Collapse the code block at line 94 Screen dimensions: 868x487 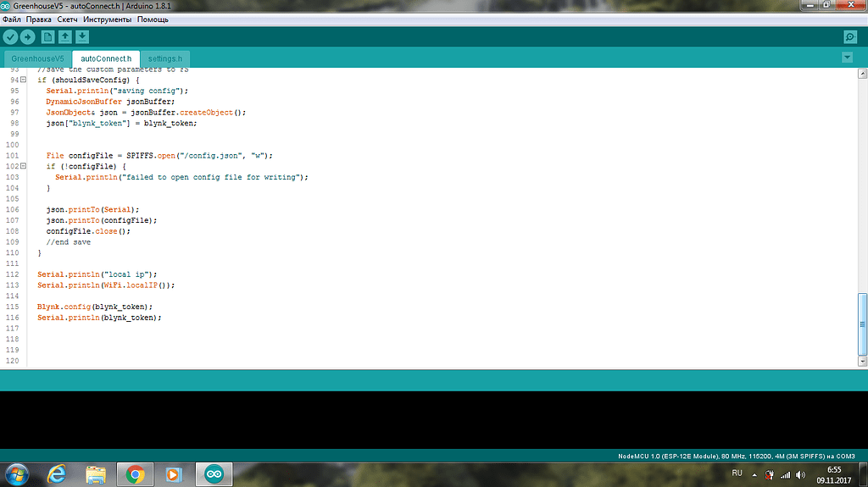(x=24, y=80)
